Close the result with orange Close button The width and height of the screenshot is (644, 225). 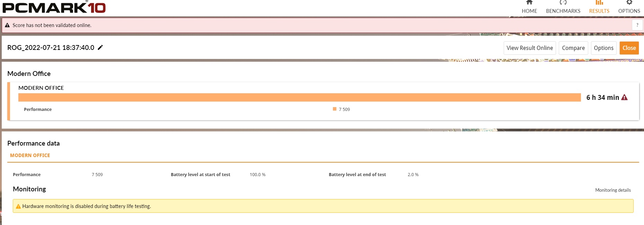click(x=629, y=48)
